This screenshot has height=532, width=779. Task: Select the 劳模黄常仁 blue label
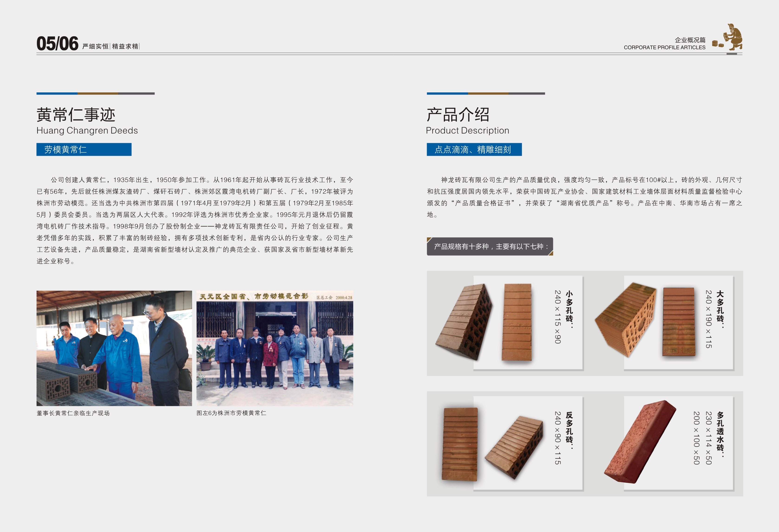point(84,150)
